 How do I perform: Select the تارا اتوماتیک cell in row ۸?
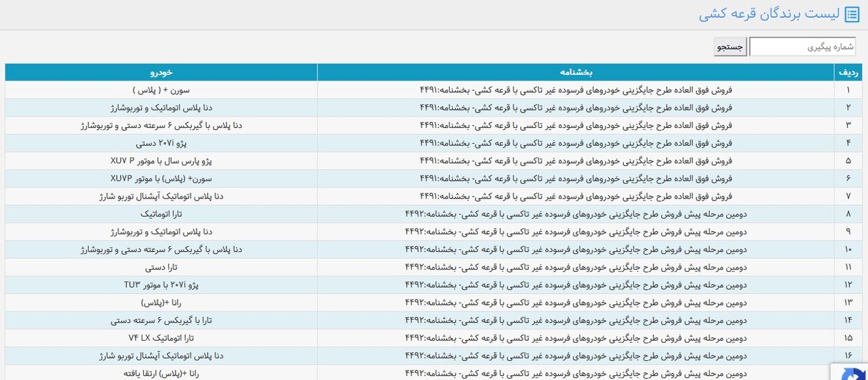[161, 214]
